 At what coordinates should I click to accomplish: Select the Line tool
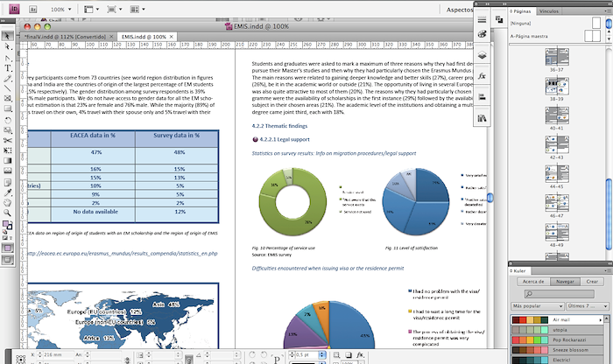[x=7, y=88]
